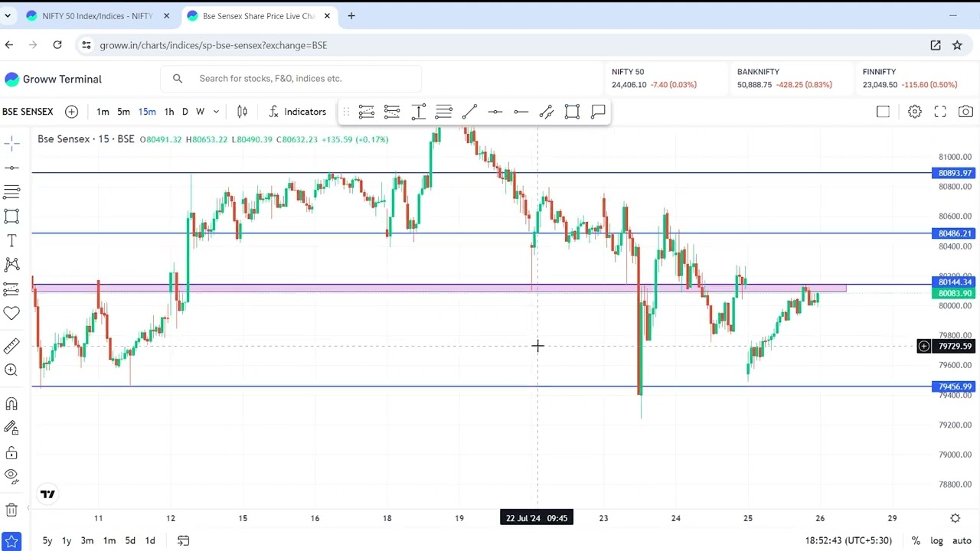
Task: Open the XABCD pattern tools in the left sidebar
Action: pyautogui.click(x=11, y=265)
